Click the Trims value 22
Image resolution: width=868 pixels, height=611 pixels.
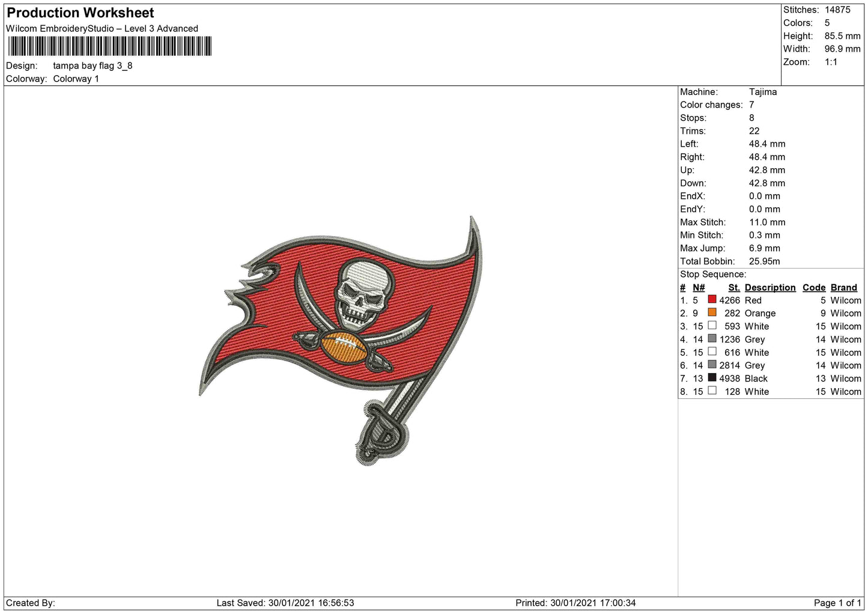coord(754,131)
